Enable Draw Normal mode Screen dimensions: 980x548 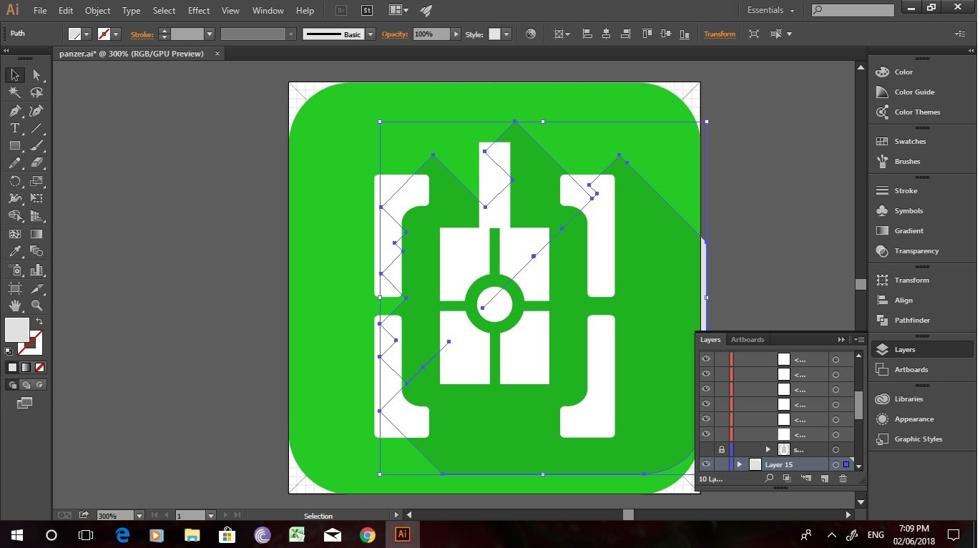pyautogui.click(x=13, y=384)
